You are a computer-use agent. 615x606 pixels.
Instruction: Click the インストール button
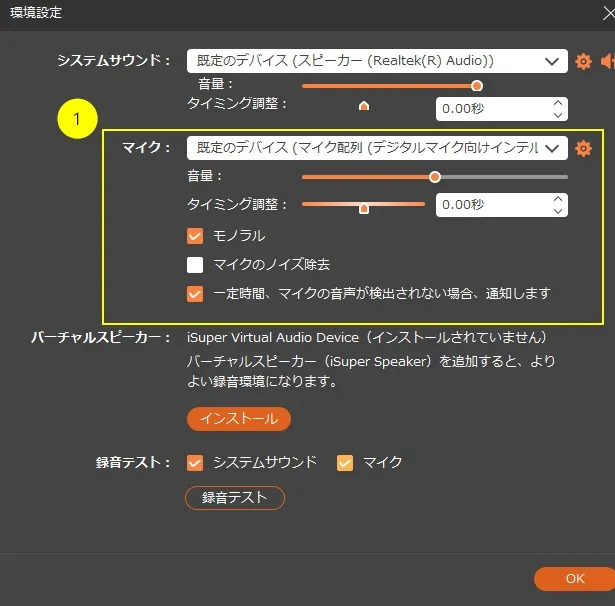tap(239, 419)
